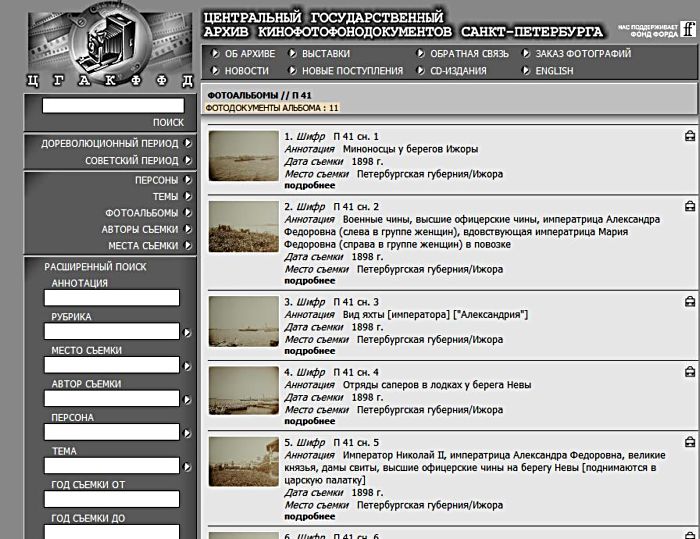Click arrow bullet beside ВЫСТАВКИ
700x539 pixels.
292,54
